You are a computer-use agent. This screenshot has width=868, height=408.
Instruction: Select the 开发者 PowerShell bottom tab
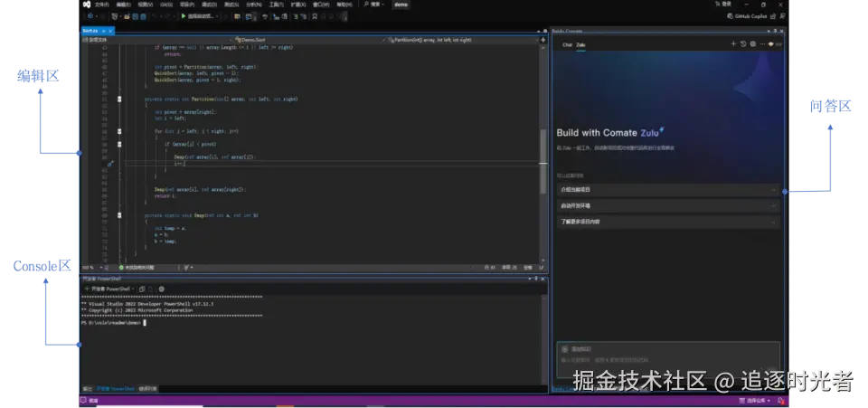[x=116, y=389]
